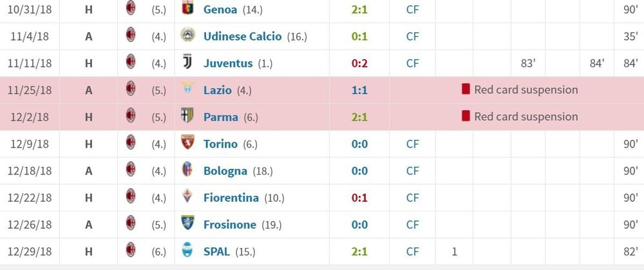Image resolution: width=644 pixels, height=270 pixels.
Task: Click the Udinese Calcio crest icon
Action: click(x=187, y=35)
